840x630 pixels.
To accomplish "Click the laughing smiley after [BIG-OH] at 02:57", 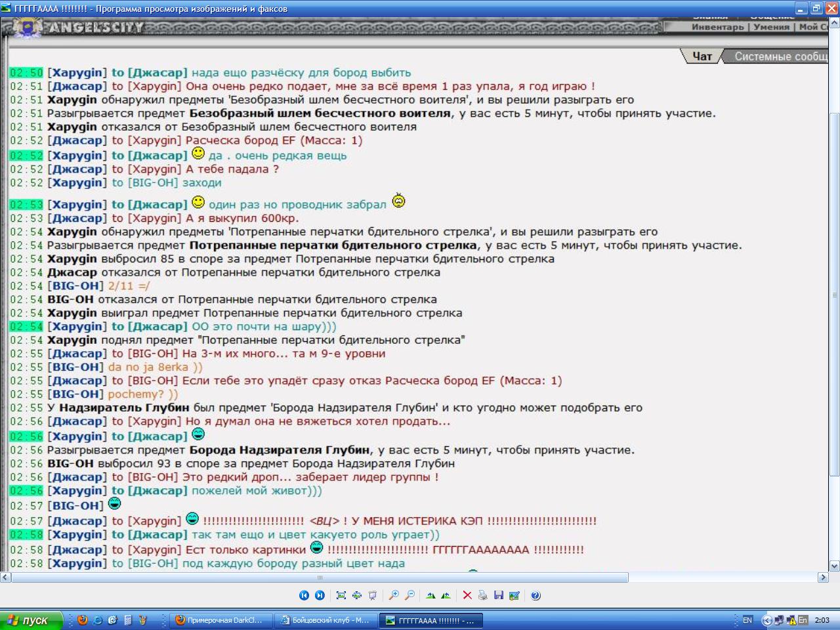I will click(114, 503).
